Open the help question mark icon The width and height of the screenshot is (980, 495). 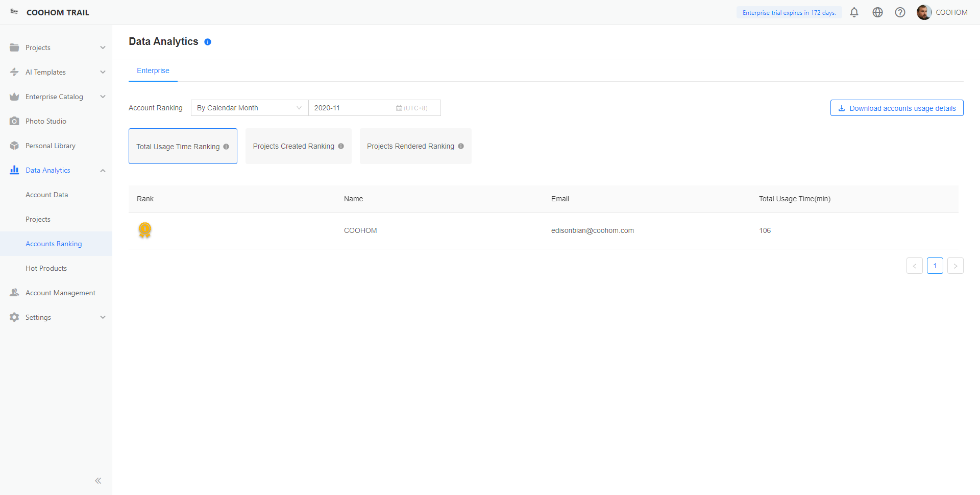point(900,12)
